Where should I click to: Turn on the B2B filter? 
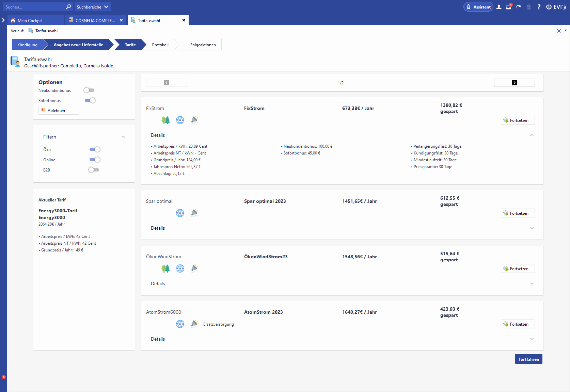[94, 170]
